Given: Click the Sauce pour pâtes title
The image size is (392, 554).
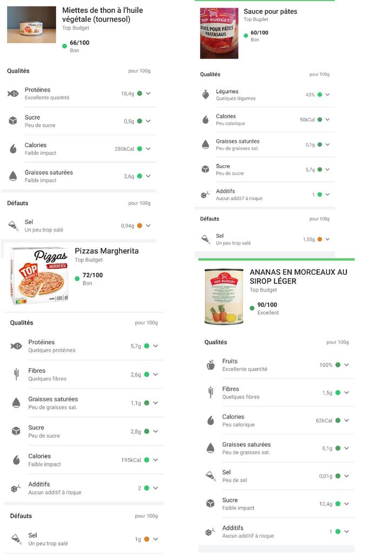Looking at the screenshot, I should click(x=270, y=11).
